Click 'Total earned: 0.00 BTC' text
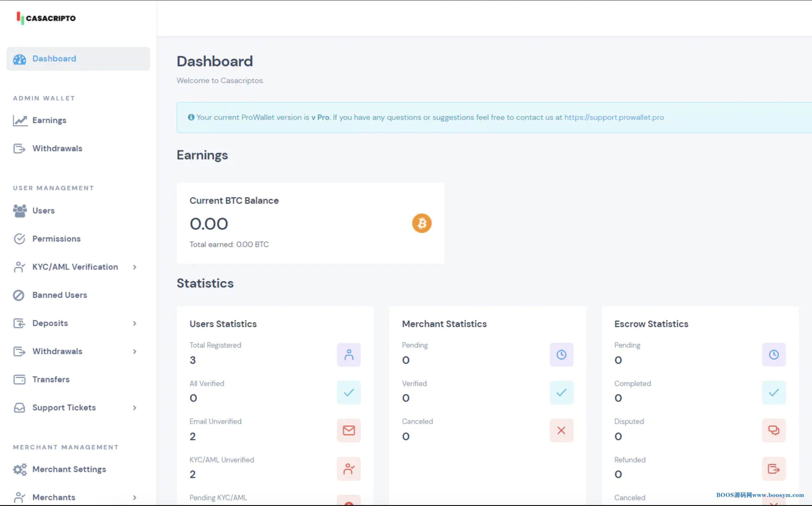 coord(229,244)
